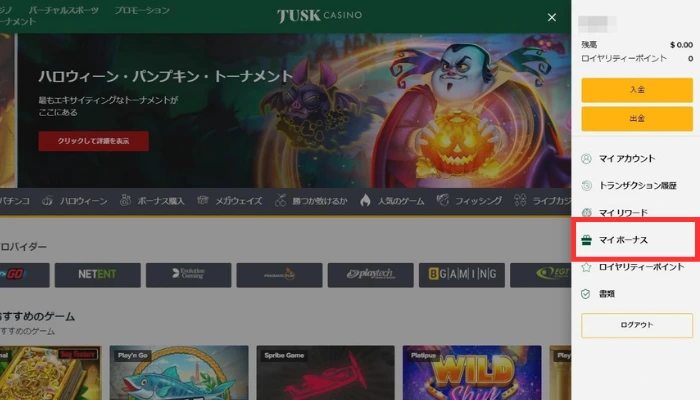700x400 pixels.
Task: Click the My Rewards medal icon
Action: tap(587, 213)
